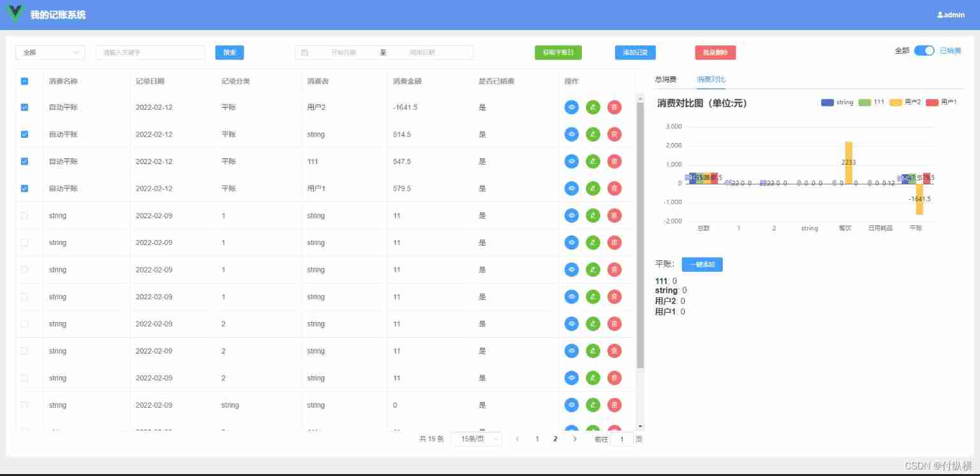The height and width of the screenshot is (476, 980).
Task: Click the blue view icon on the 2022-02-09 row
Action: 571,215
